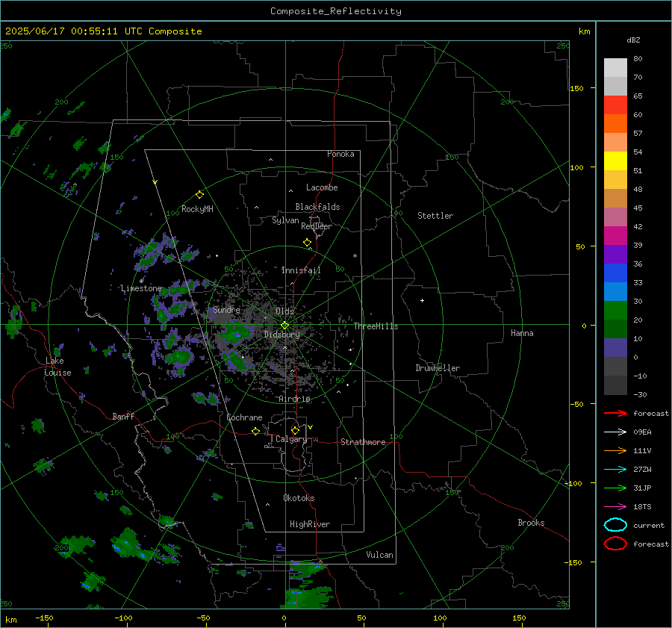Click the orange 111V arrow in legend
The width and height of the screenshot is (672, 628).
tap(615, 450)
